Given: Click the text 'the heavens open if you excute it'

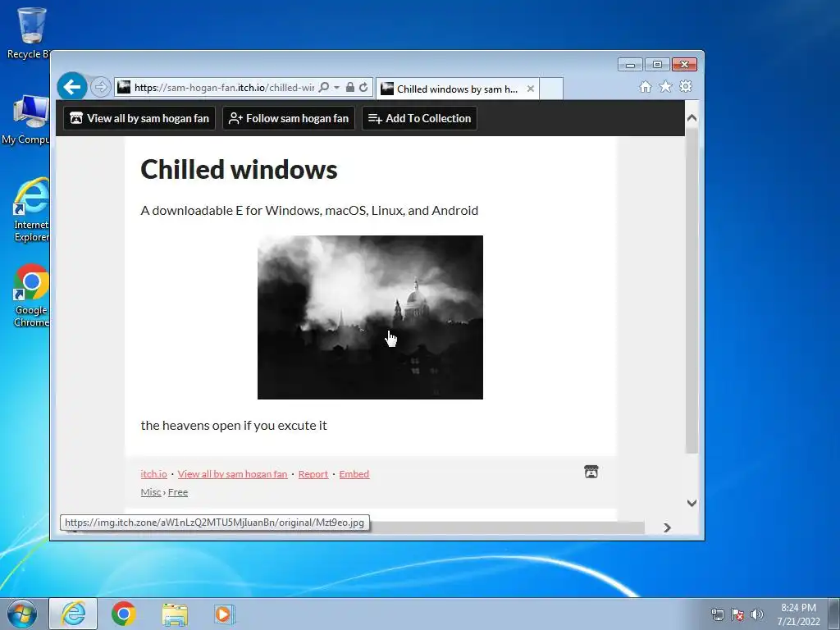Looking at the screenshot, I should [234, 426].
